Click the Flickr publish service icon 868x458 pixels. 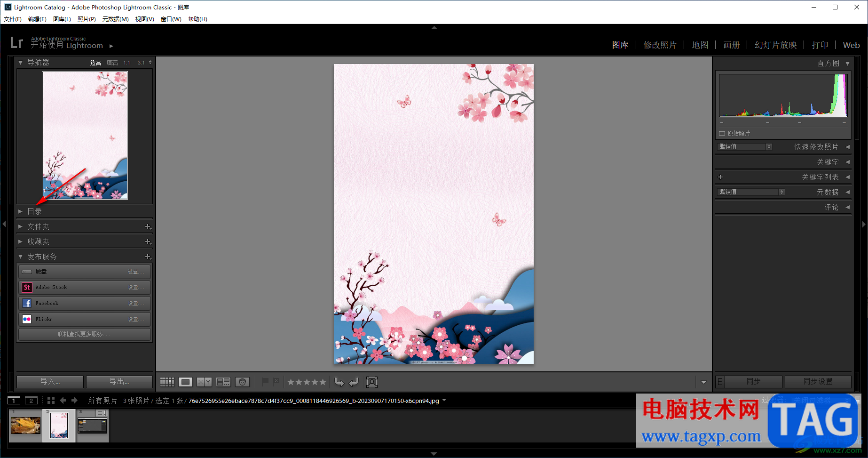(27, 319)
